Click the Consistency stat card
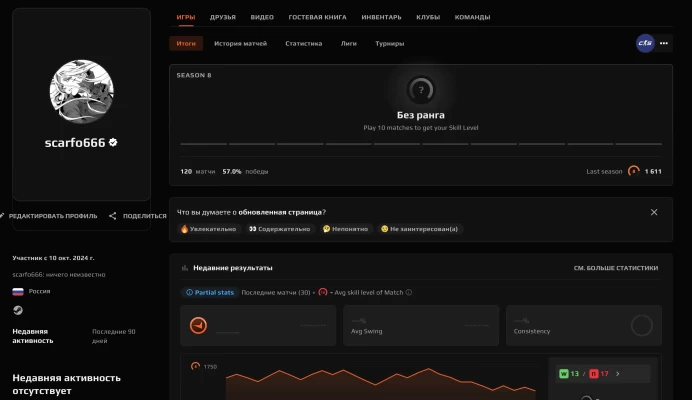Image resolution: width=692 pixels, height=400 pixels. tap(584, 325)
